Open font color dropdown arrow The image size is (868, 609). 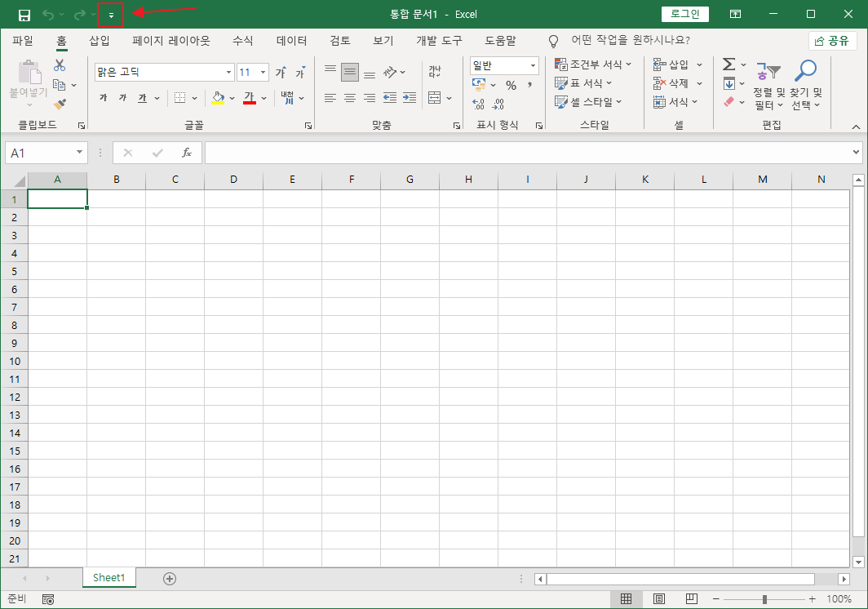pos(264,99)
